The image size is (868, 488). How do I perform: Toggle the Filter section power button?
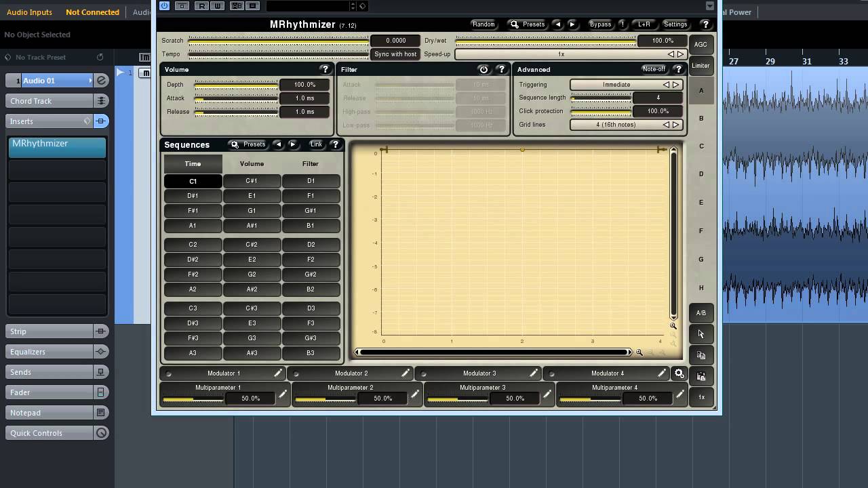tap(484, 69)
